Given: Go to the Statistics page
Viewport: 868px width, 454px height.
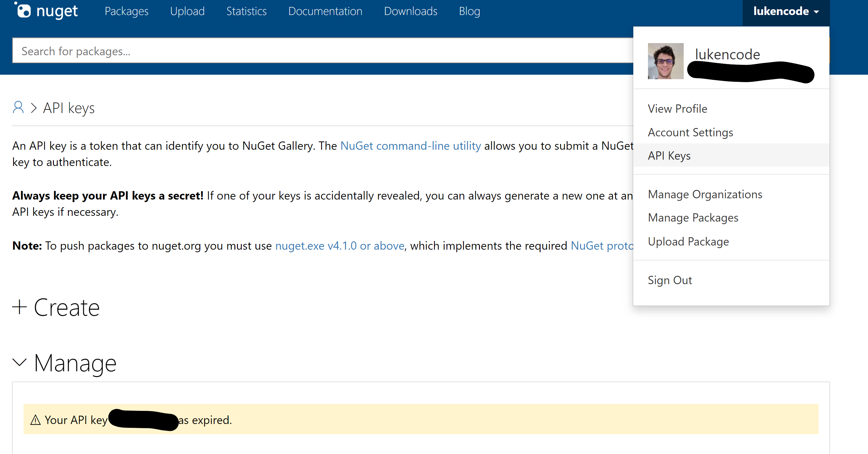Looking at the screenshot, I should tap(246, 11).
